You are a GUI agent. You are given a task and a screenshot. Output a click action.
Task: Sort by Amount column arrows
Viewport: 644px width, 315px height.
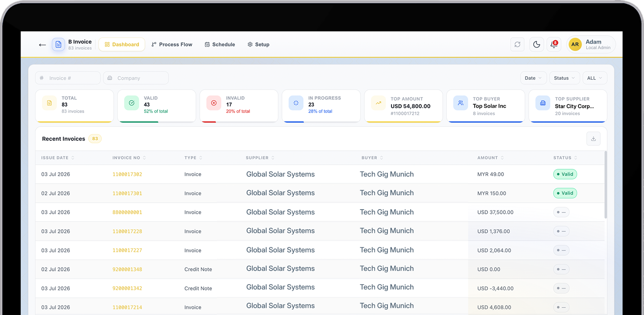pos(502,158)
